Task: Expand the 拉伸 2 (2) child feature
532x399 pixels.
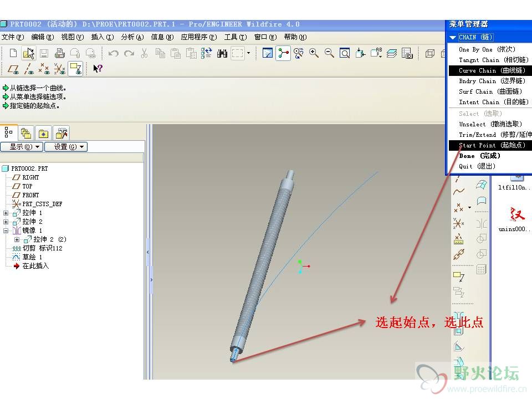Action: (x=17, y=239)
